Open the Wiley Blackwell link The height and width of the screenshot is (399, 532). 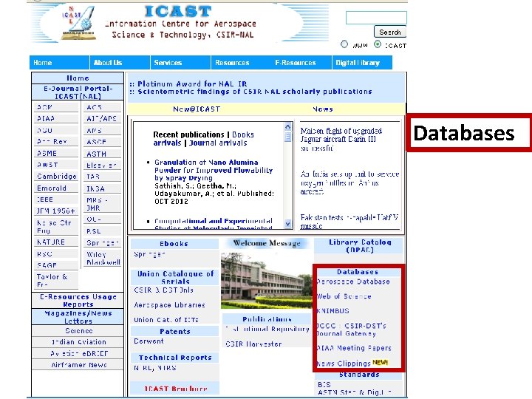[103, 258]
